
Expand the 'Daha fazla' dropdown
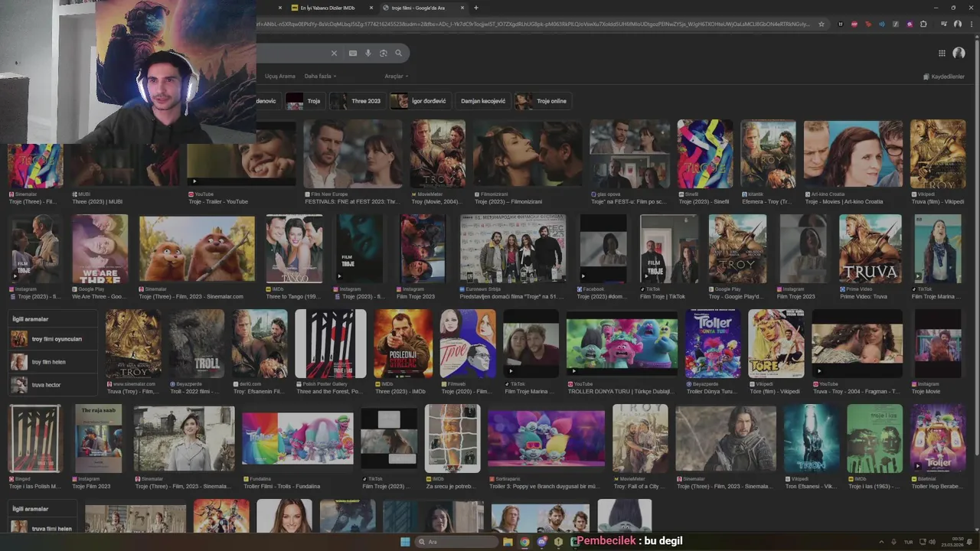(320, 77)
